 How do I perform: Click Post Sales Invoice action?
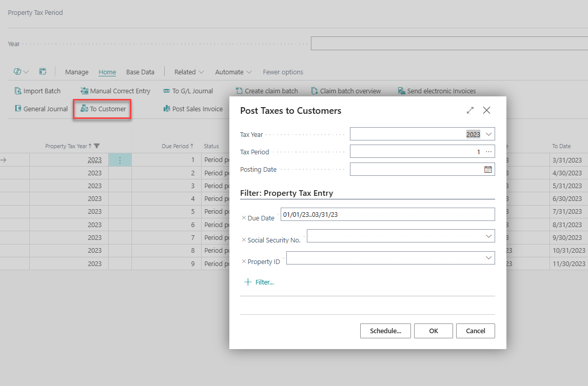(x=193, y=109)
